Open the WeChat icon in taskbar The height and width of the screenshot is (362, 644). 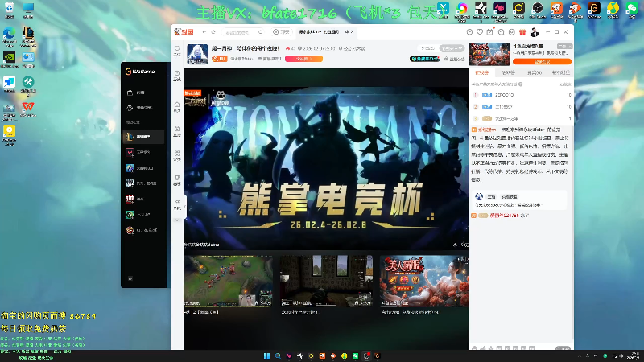(355, 356)
